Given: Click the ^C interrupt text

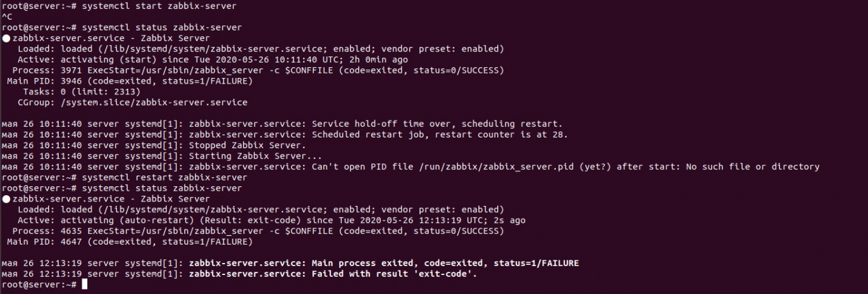Looking at the screenshot, I should (x=7, y=16).
